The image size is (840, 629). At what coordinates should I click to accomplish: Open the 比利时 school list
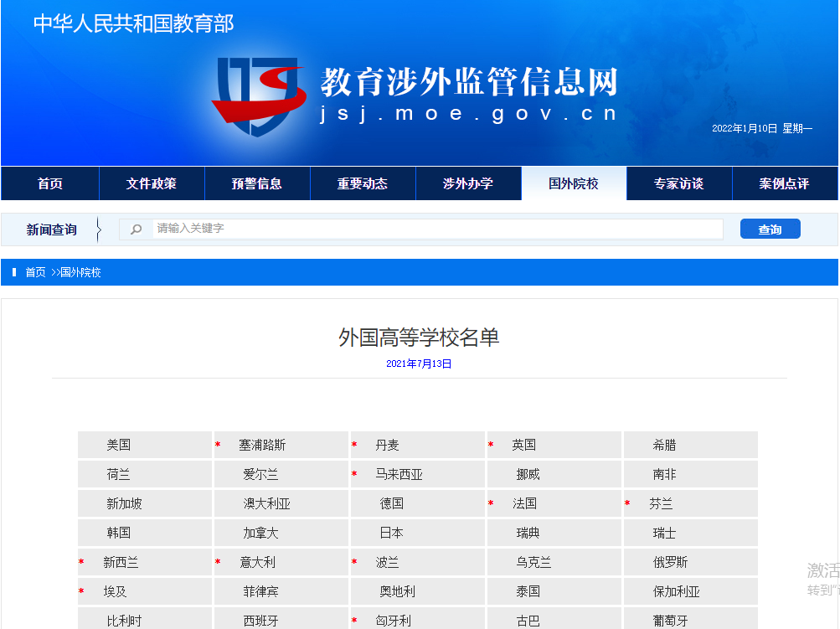pos(124,621)
